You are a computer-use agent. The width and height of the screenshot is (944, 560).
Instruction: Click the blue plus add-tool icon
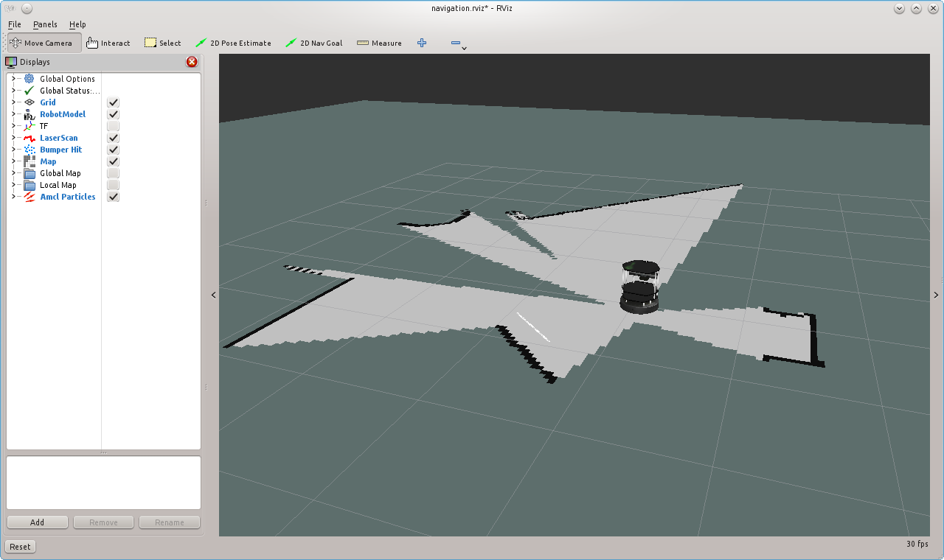[422, 43]
